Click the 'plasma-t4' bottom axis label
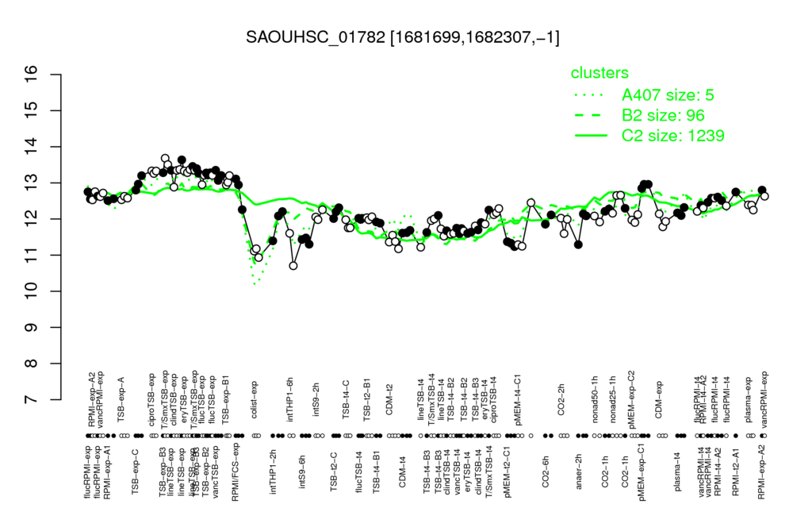 tap(678, 471)
